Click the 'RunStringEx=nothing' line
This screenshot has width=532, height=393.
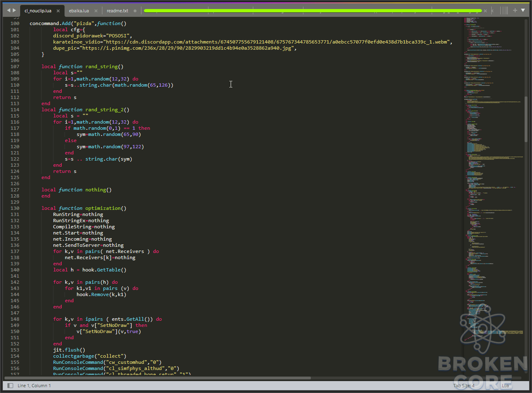coord(81,221)
